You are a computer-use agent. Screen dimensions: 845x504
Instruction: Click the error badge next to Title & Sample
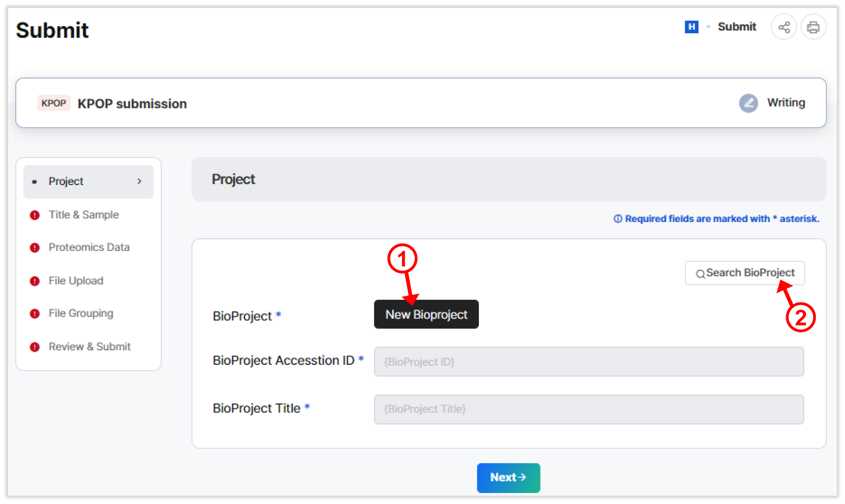35,215
